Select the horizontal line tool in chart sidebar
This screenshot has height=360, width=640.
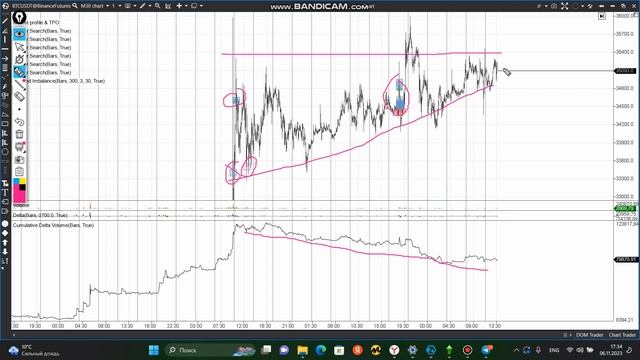5,49
